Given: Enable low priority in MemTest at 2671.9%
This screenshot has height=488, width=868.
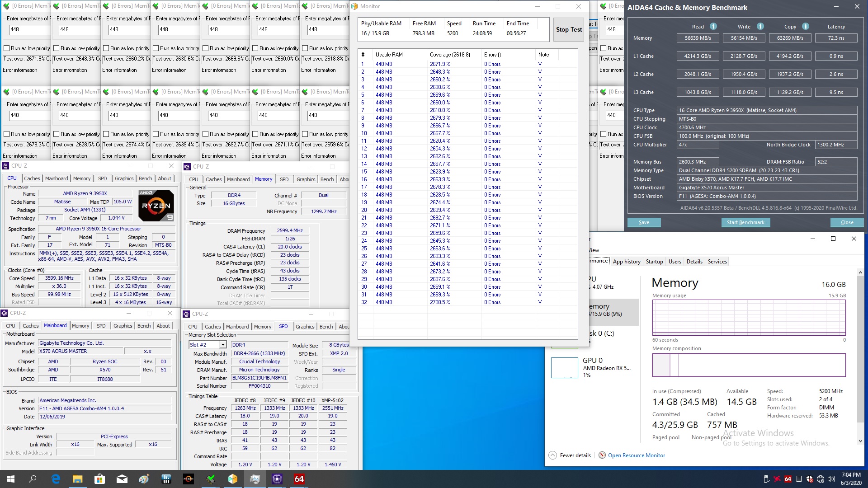Looking at the screenshot, I should pos(7,48).
